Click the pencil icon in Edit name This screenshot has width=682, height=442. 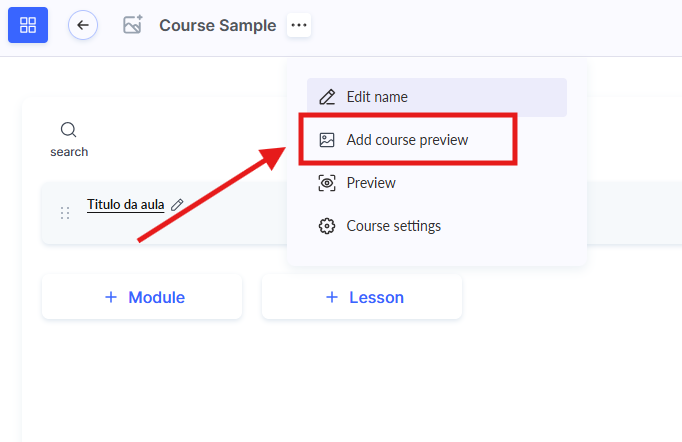[x=326, y=97]
